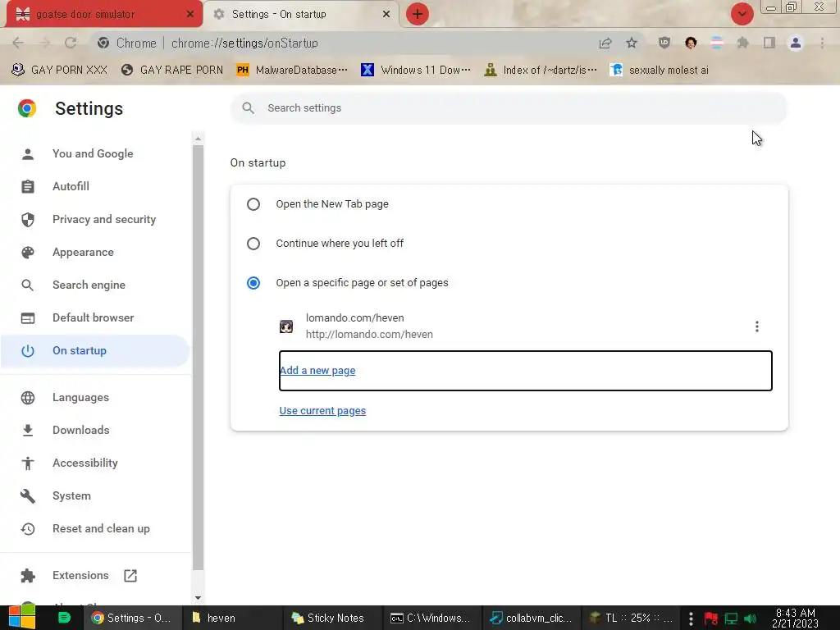Switch to collabvm_clic… taskbar window
Viewport: 840px width, 630px height.
point(532,618)
